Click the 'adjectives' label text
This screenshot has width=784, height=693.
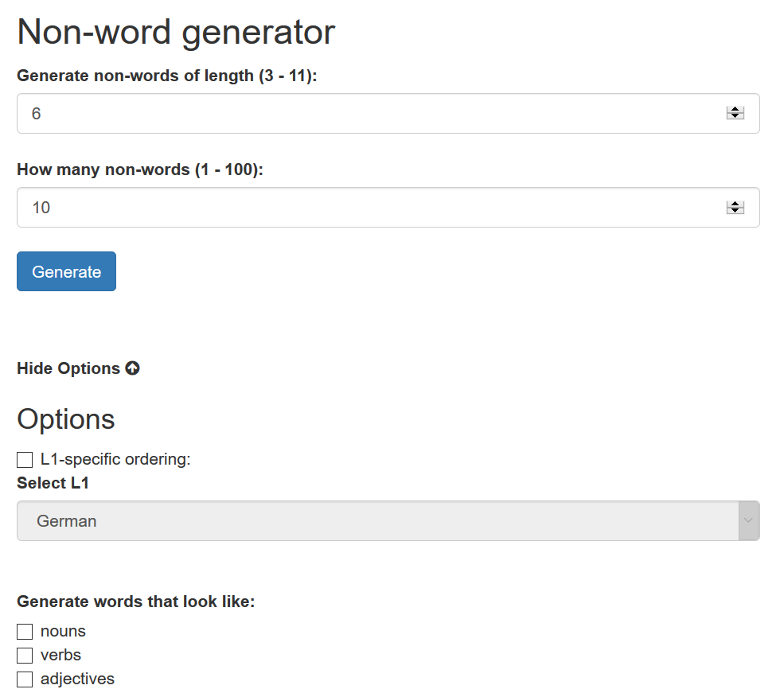(x=77, y=679)
